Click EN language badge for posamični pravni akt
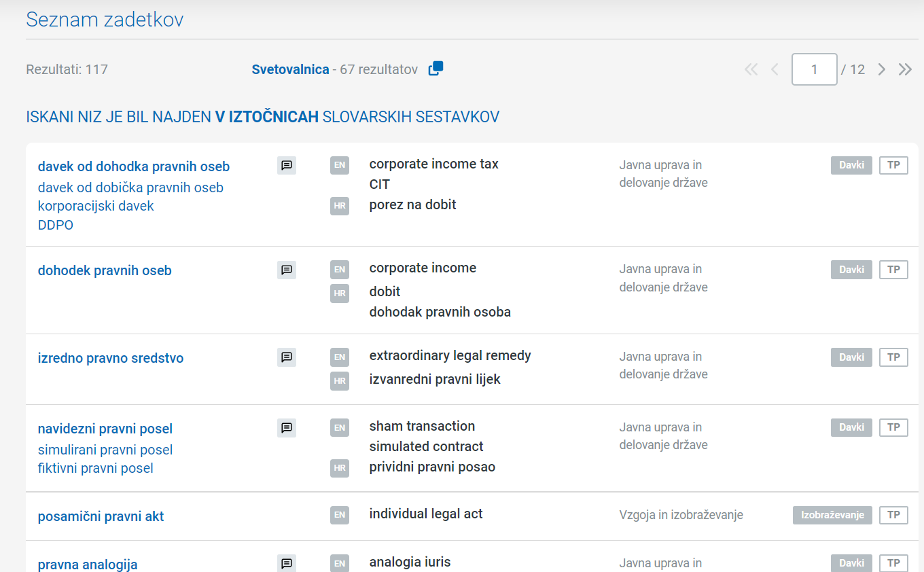 tap(340, 515)
